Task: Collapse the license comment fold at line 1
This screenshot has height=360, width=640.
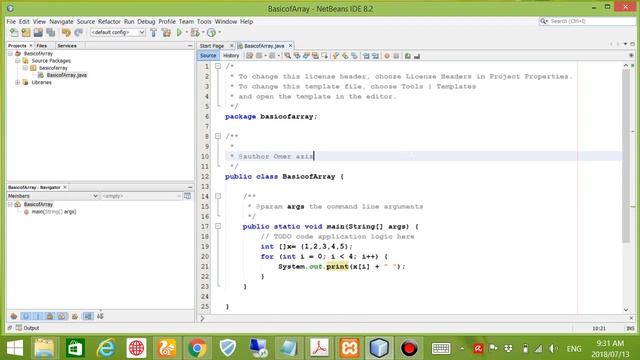Action: [x=218, y=66]
